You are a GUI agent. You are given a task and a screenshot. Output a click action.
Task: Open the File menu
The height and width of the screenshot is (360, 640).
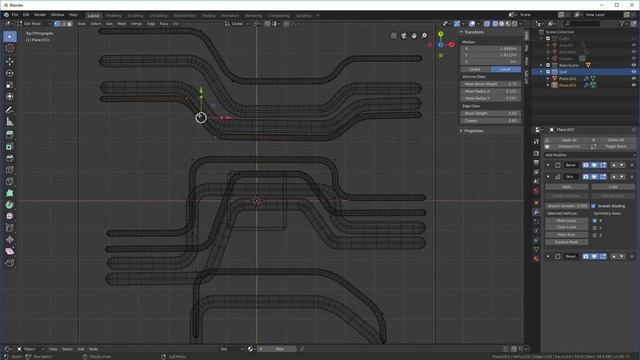pos(15,15)
